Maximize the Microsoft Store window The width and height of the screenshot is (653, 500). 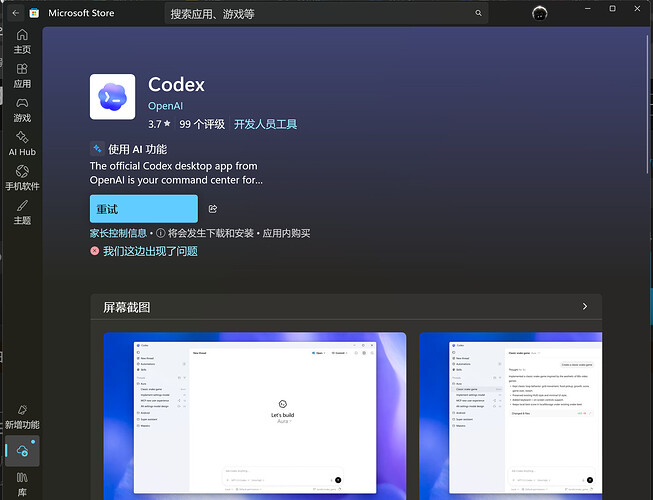coord(612,8)
